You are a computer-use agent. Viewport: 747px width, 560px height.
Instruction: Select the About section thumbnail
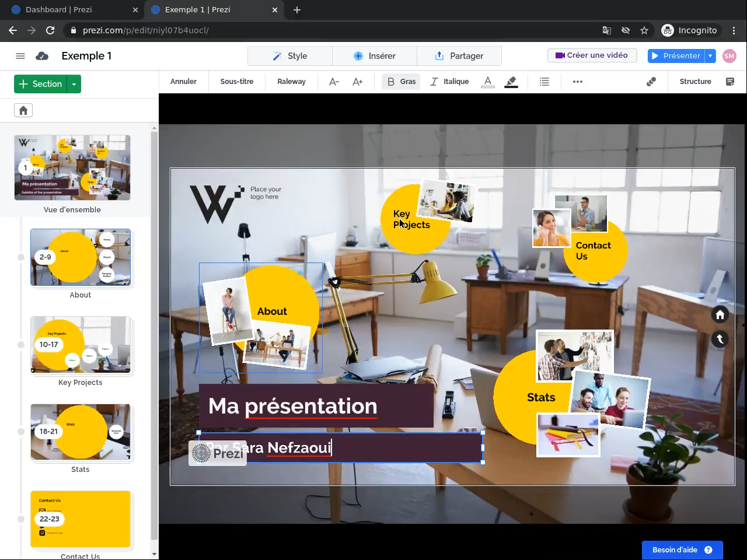[x=81, y=257]
